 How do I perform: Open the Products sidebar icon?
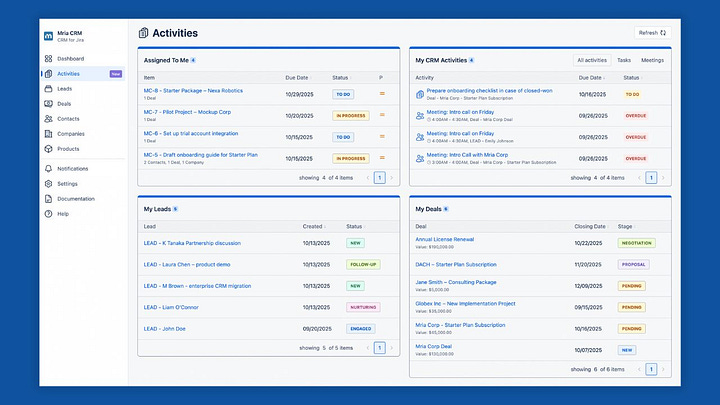click(48, 149)
